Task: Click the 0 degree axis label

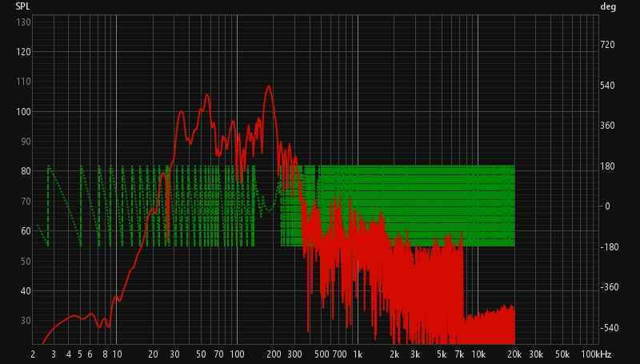Action: (607, 206)
